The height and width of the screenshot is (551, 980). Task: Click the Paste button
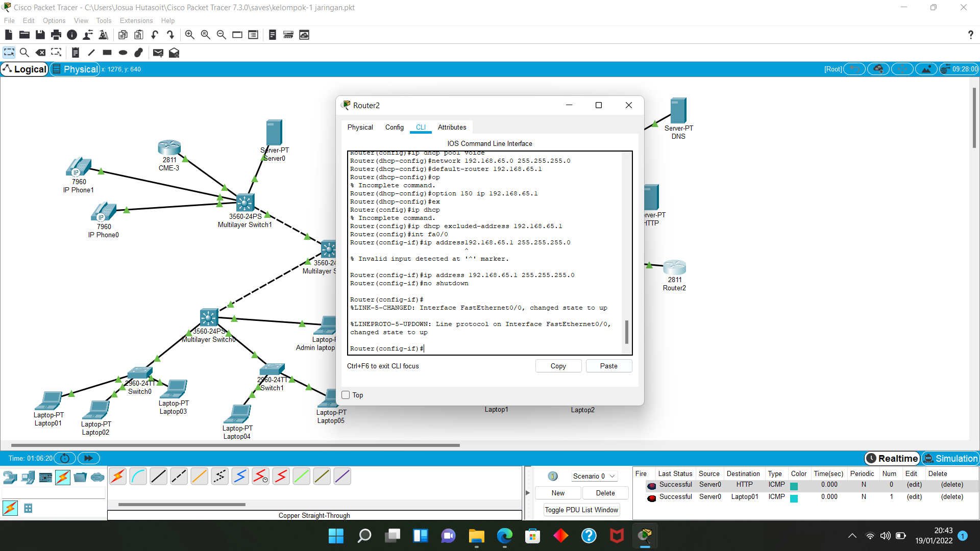(x=608, y=366)
